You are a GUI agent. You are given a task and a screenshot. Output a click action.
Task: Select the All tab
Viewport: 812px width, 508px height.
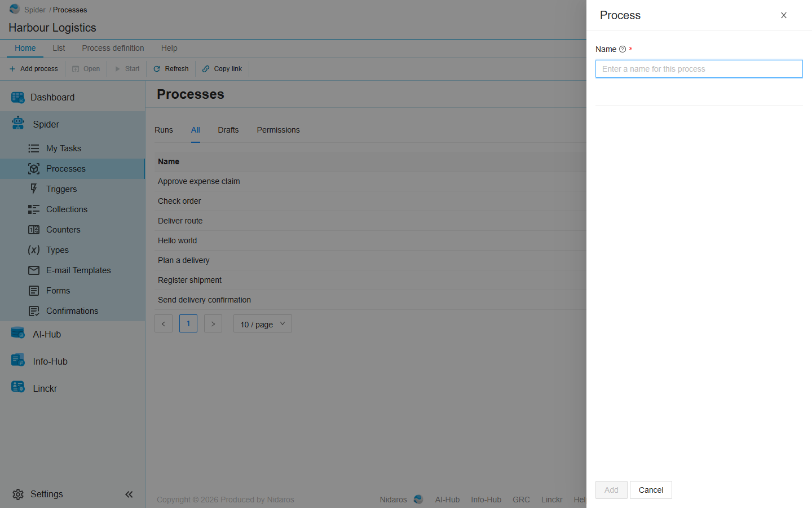point(196,130)
